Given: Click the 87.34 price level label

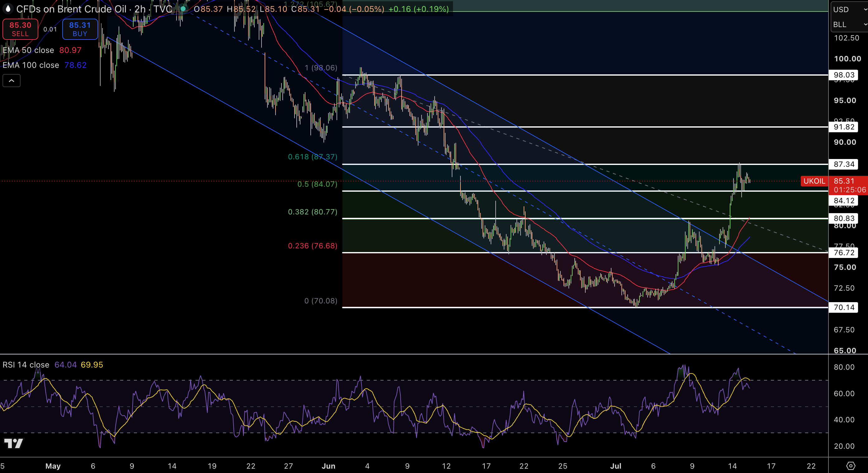Looking at the screenshot, I should [x=844, y=164].
